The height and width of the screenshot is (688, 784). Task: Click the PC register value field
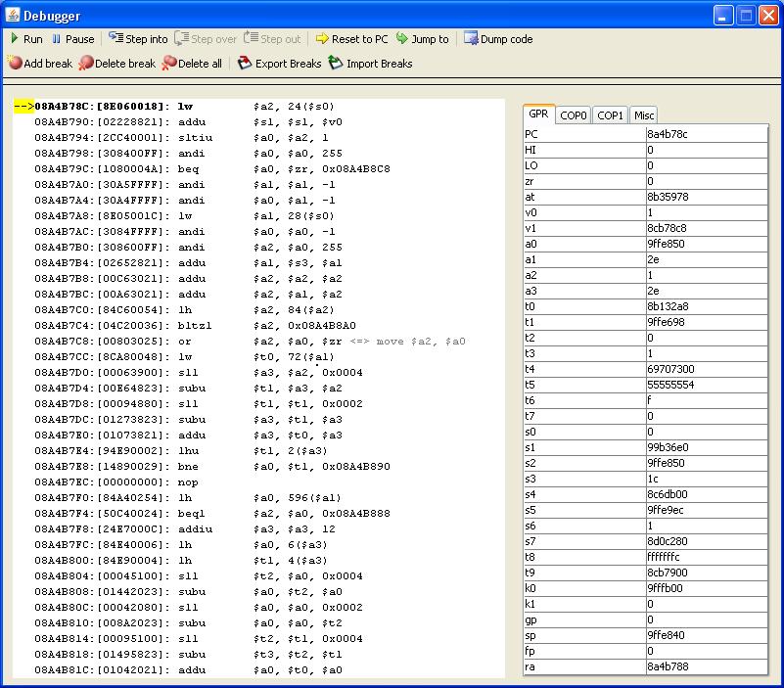coord(706,134)
